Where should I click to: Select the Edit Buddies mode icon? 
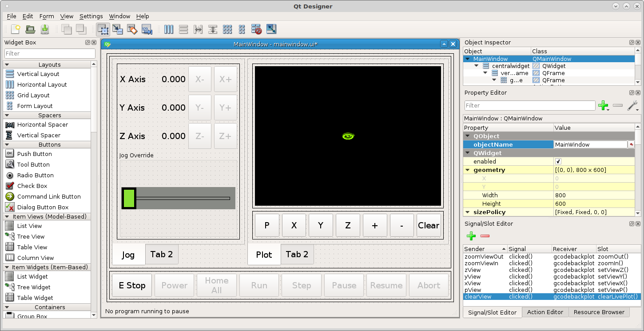[132, 29]
